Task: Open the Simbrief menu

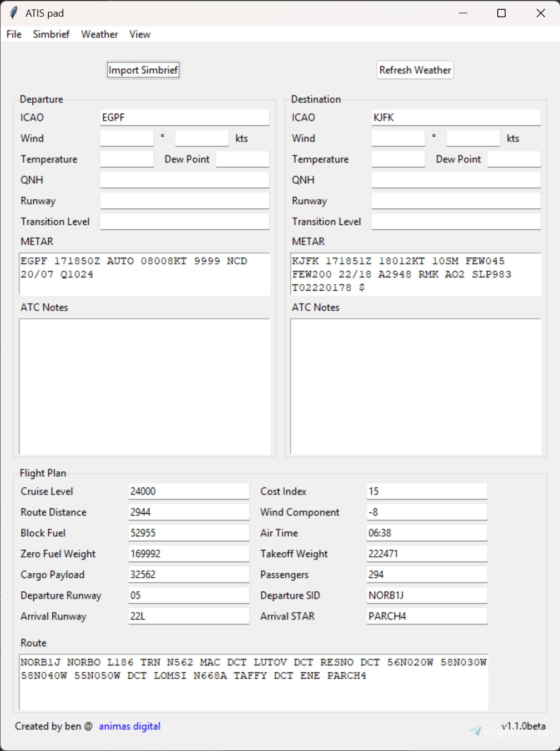Action: coord(51,34)
